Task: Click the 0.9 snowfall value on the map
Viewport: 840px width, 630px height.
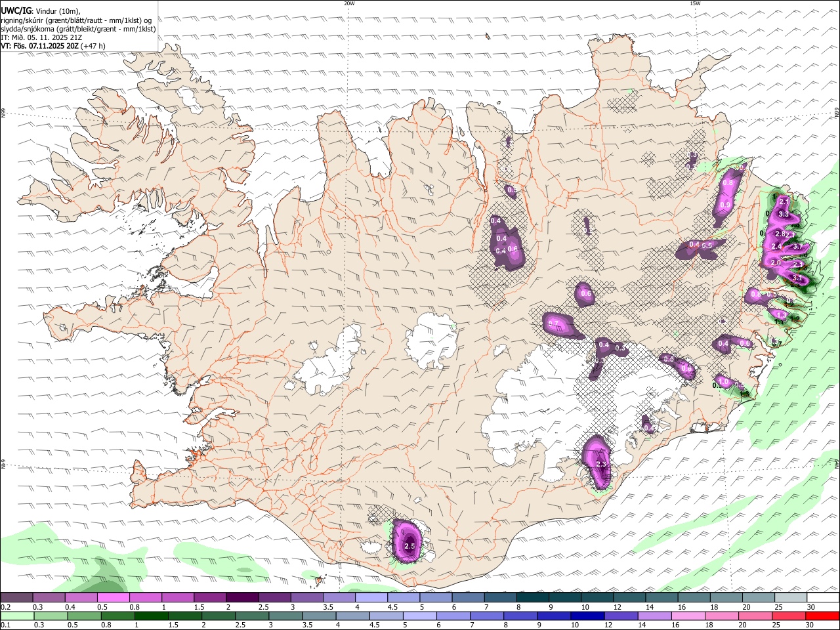Action: click(x=724, y=205)
